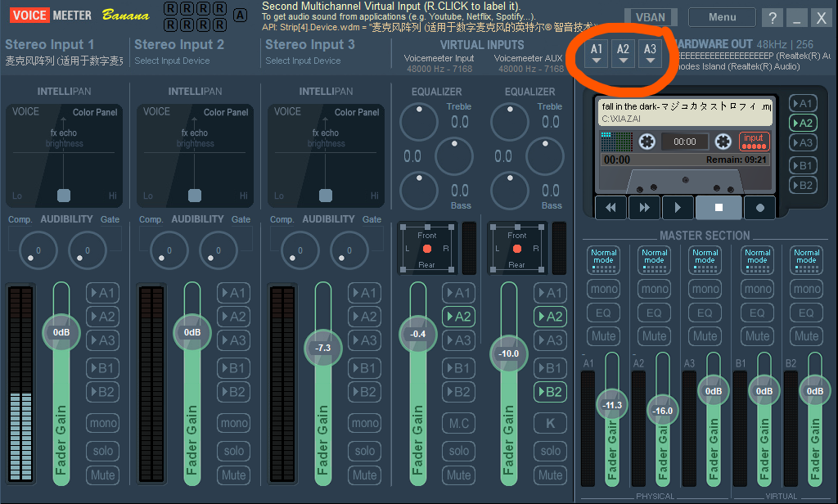838x504 pixels.
Task: Click the VOICEMEETER Banana logo
Action: (79, 15)
